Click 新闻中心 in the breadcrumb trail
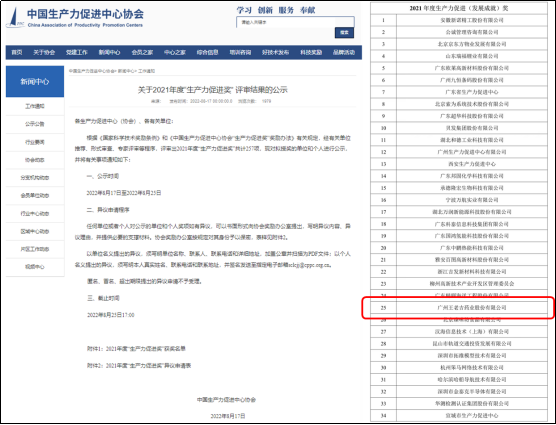Viewport: 556px width, 425px height. pyautogui.click(x=126, y=71)
